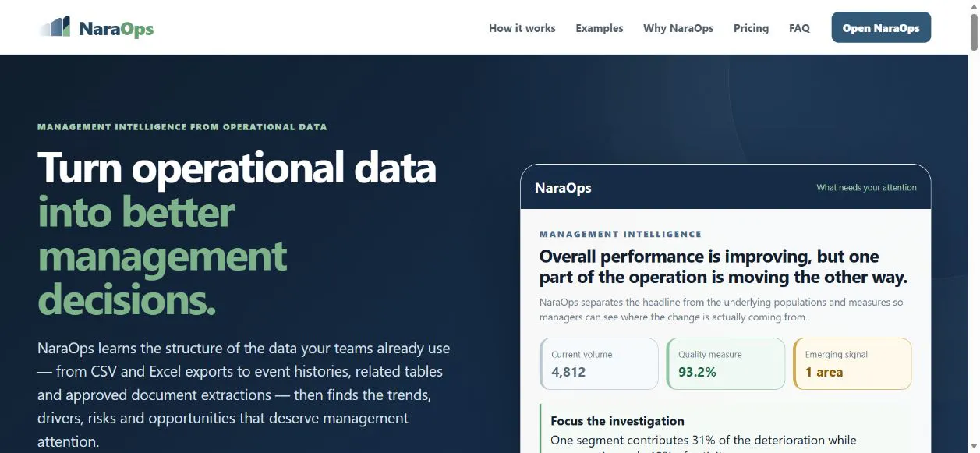Click the NaraOps bar chart logo icon
The height and width of the screenshot is (453, 980).
click(55, 27)
